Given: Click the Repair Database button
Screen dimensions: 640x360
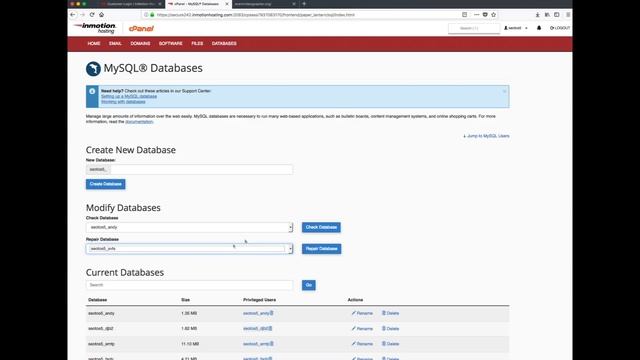Looking at the screenshot, I should pyautogui.click(x=322, y=249).
